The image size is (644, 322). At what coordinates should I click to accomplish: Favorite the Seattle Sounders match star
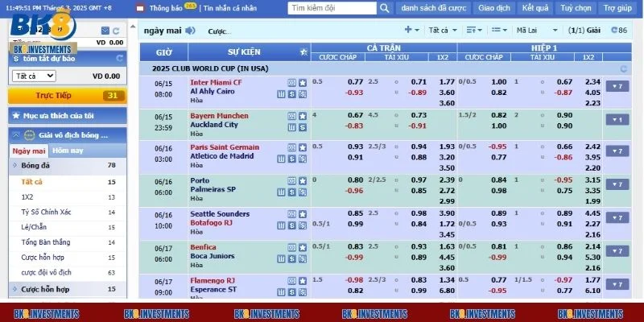tap(303, 214)
